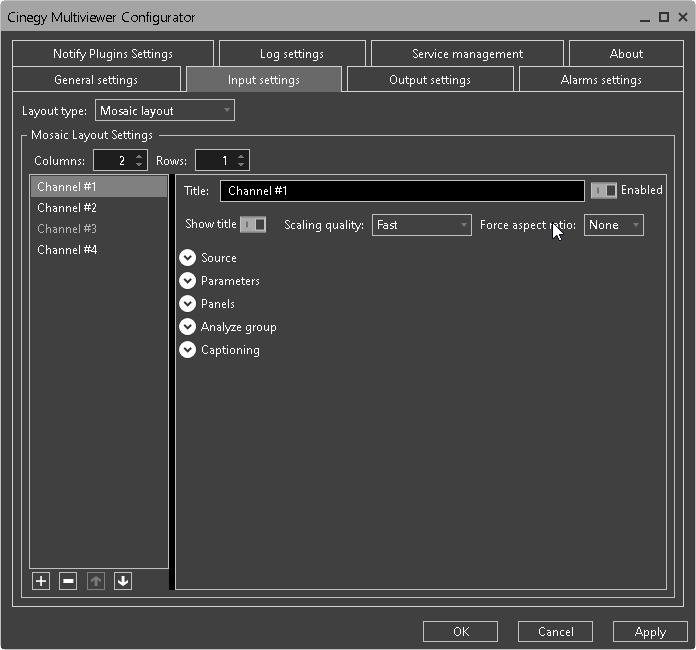Screen dimensions: 696x650
Task: Select Channel #2 in the list
Action: tap(99, 208)
